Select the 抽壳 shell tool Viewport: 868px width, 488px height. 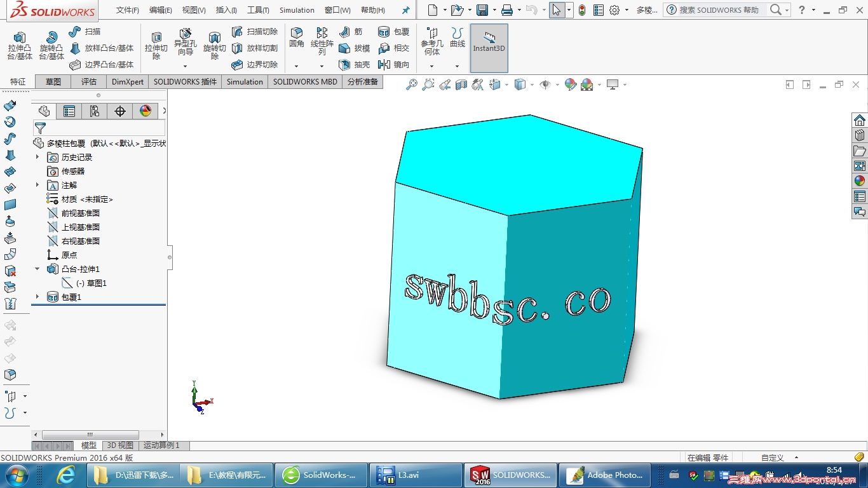click(355, 65)
